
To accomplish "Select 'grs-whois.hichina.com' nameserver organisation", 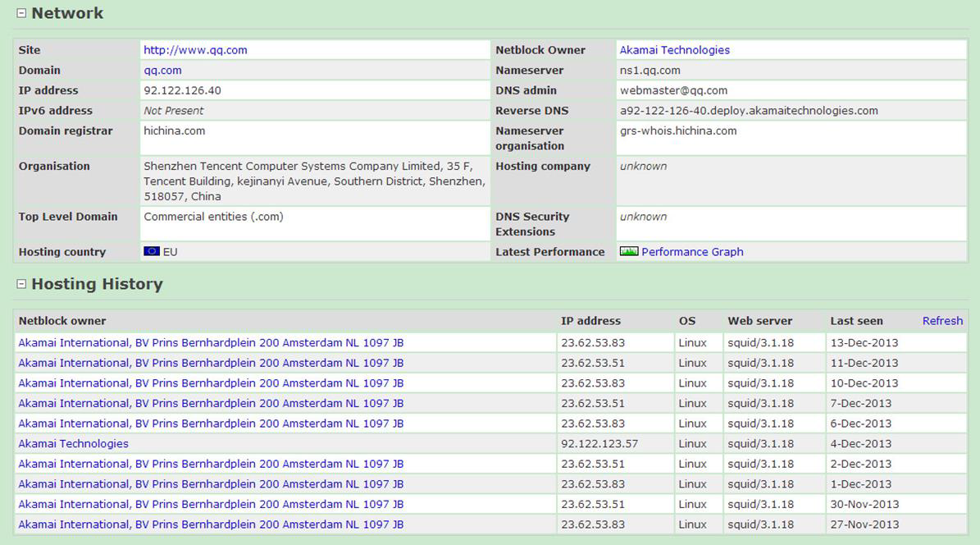I will tap(678, 131).
